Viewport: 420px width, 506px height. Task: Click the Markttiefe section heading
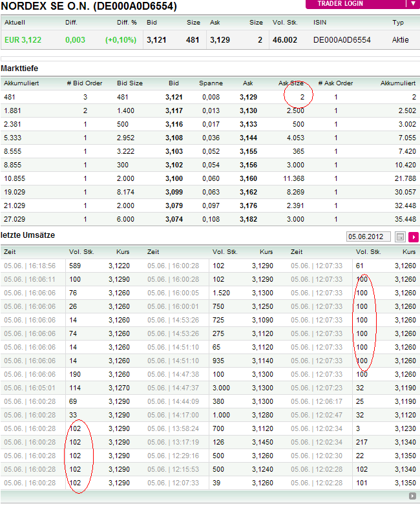point(19,68)
